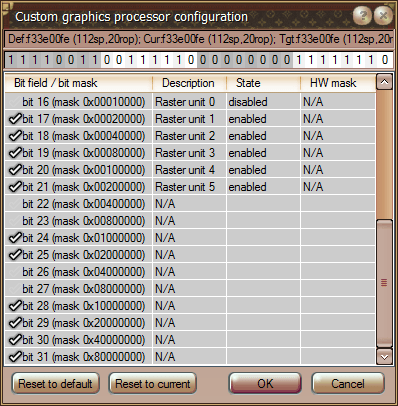The height and width of the screenshot is (406, 398).
Task: Check the bit 22 mask 0x00400000 box
Action: (x=15, y=204)
